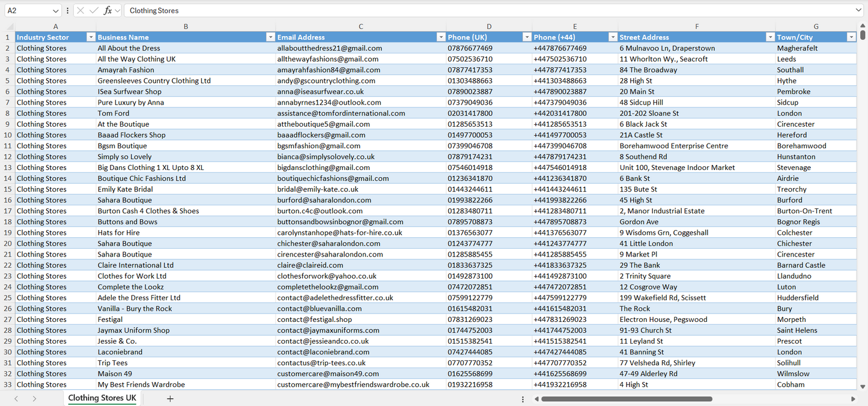Select the Clothing Stores UK sheet tab
Image resolution: width=868 pixels, height=406 pixels.
click(x=102, y=398)
